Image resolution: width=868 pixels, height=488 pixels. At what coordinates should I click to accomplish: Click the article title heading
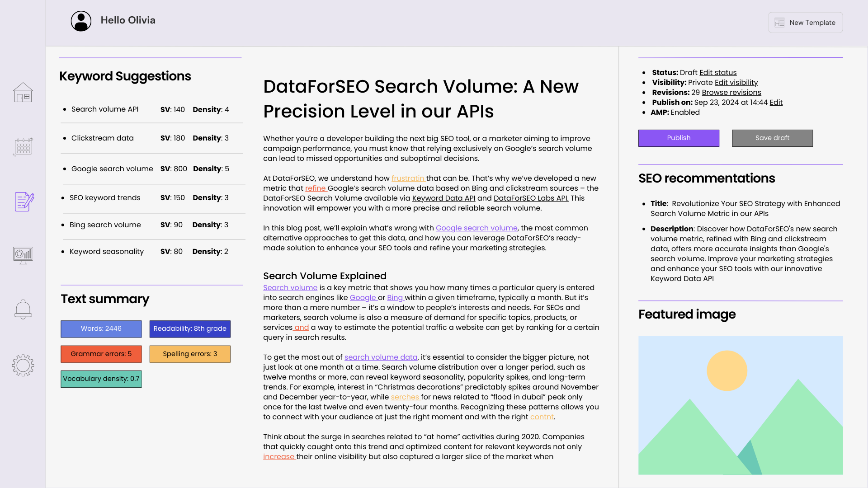421,99
